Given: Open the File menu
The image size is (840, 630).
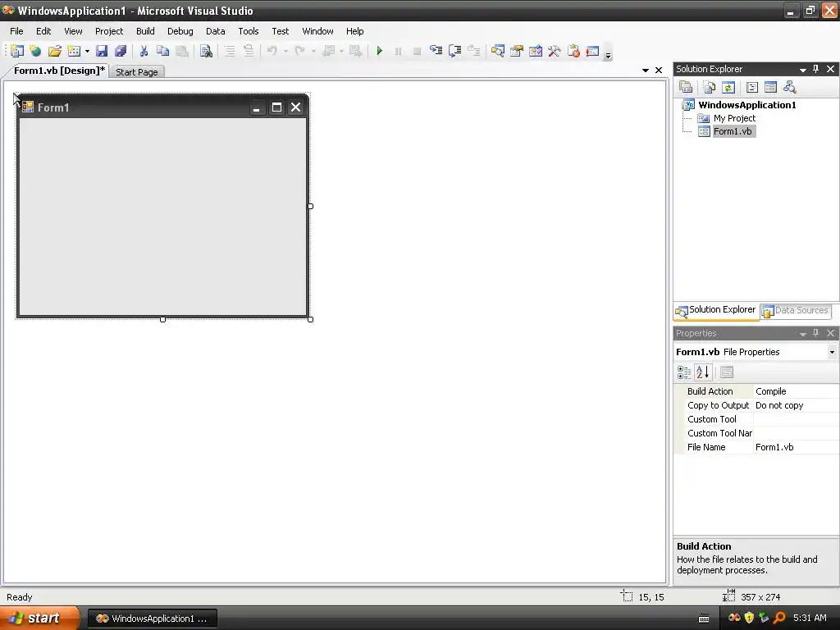Looking at the screenshot, I should click(16, 31).
